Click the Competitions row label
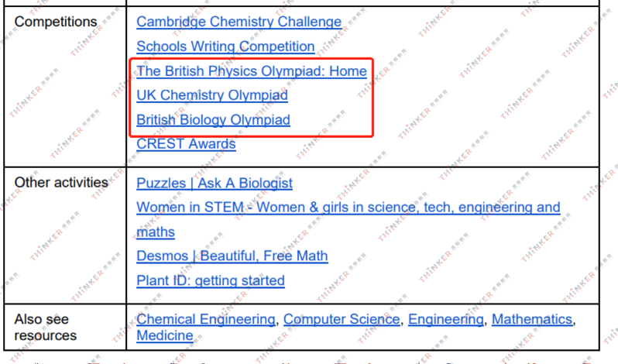This screenshot has height=364, width=618. (x=56, y=22)
